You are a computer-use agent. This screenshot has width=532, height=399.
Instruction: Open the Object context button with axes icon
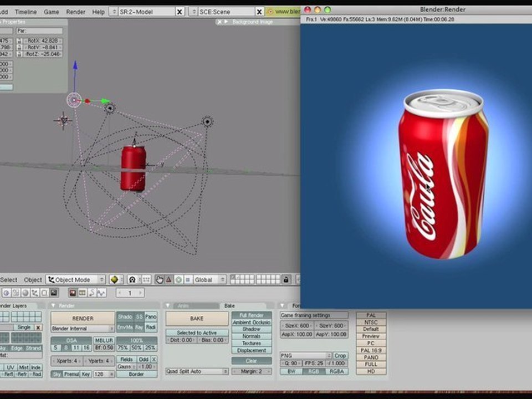pyautogui.click(x=34, y=293)
